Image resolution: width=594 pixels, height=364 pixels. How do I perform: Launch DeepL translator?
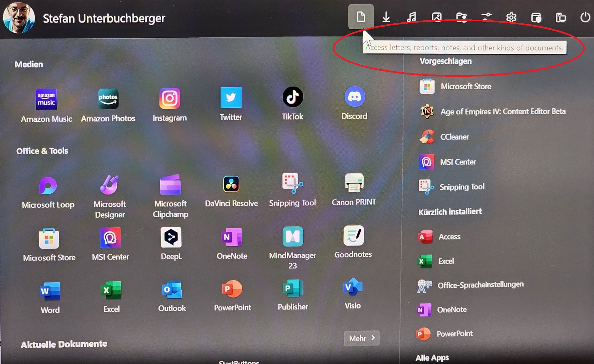click(171, 243)
